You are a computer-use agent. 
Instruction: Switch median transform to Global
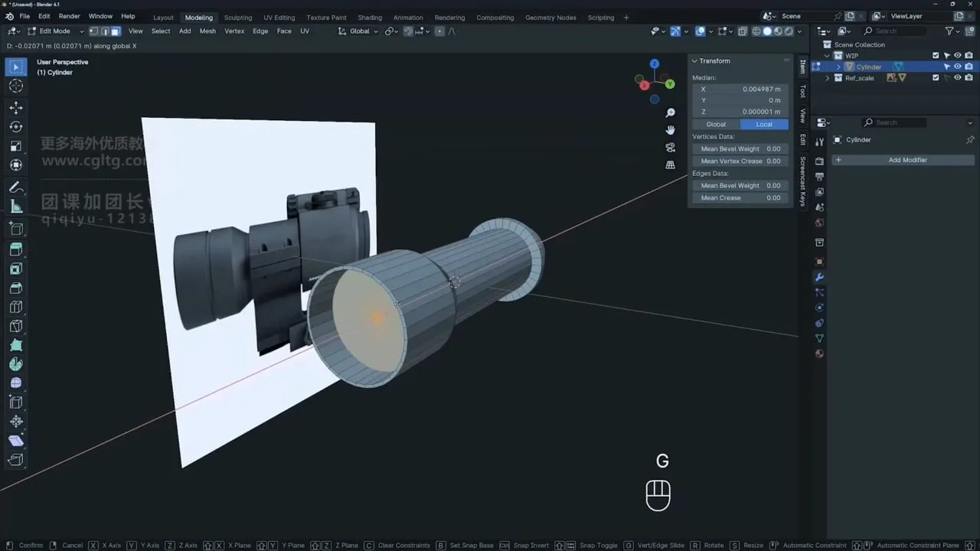716,124
